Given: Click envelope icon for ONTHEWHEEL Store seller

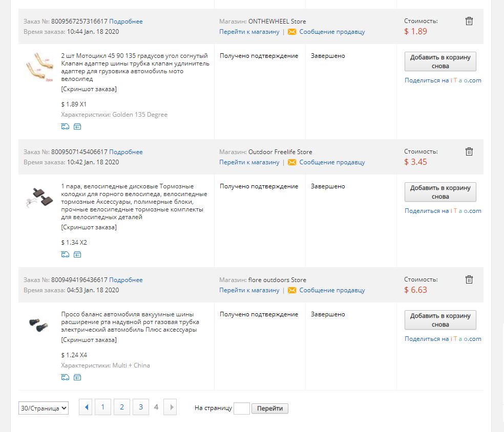Looking at the screenshot, I should pos(292,32).
